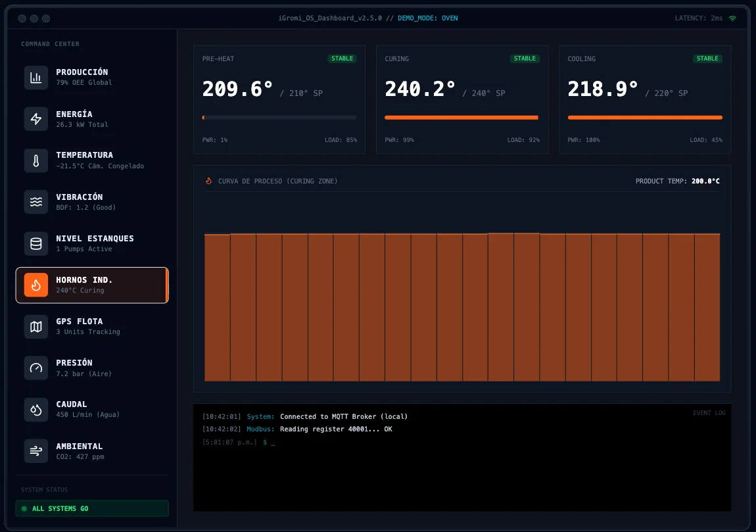This screenshot has height=532, width=756.
Task: Click the 'LOAD: 85%' value on Pre-Heat card
Action: point(341,140)
